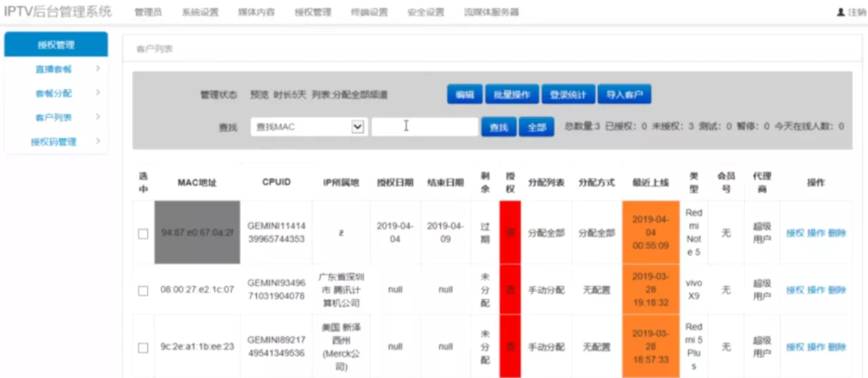Expand the 客户列表 chevron arrow
Viewport: 868px width, 378px height.
tap(97, 117)
